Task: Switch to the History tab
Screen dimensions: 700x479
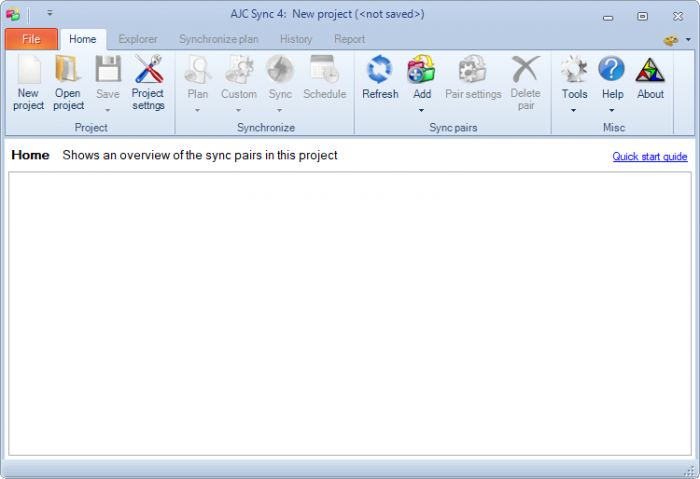Action: click(x=296, y=39)
